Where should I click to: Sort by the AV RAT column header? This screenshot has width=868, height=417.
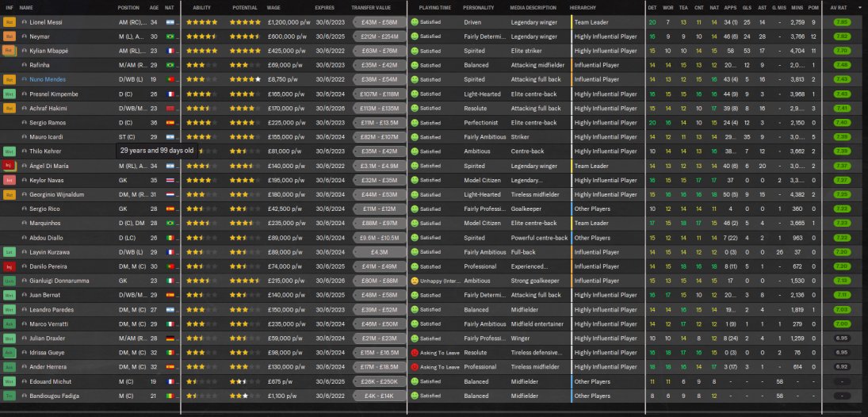(x=838, y=8)
